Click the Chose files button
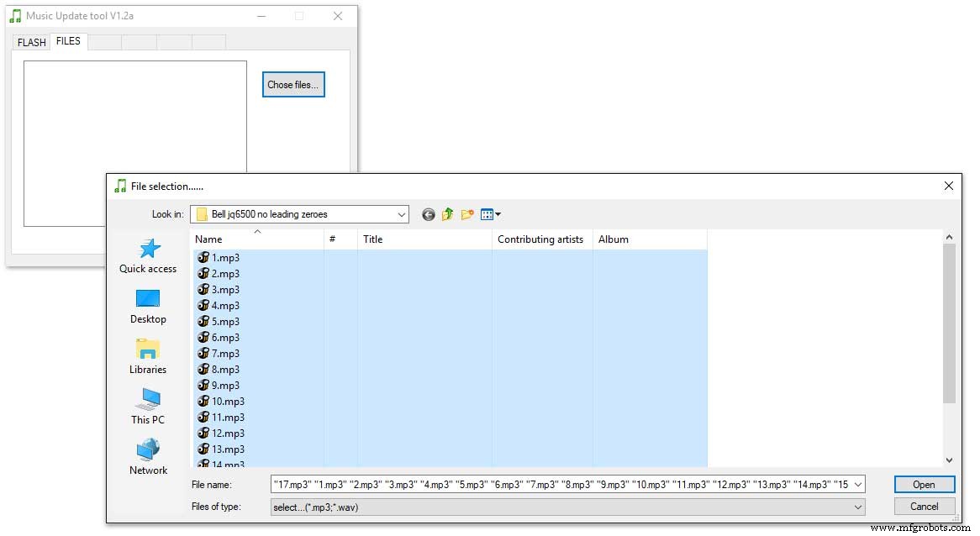This screenshot has height=536, width=980. tap(293, 85)
